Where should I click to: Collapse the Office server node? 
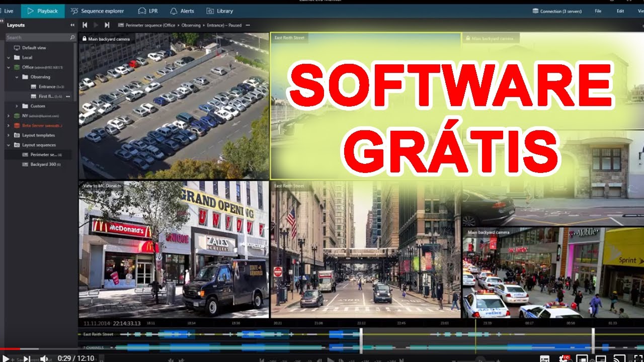pyautogui.click(x=9, y=67)
